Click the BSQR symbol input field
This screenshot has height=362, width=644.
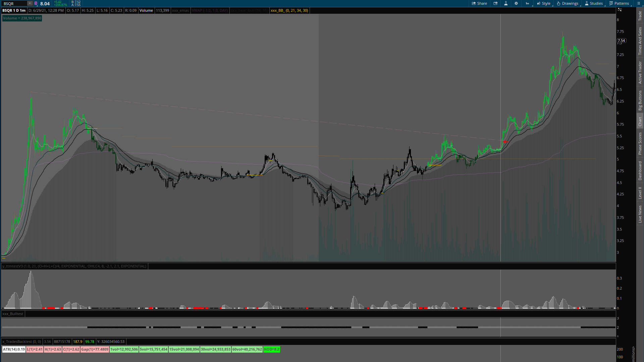point(14,3)
